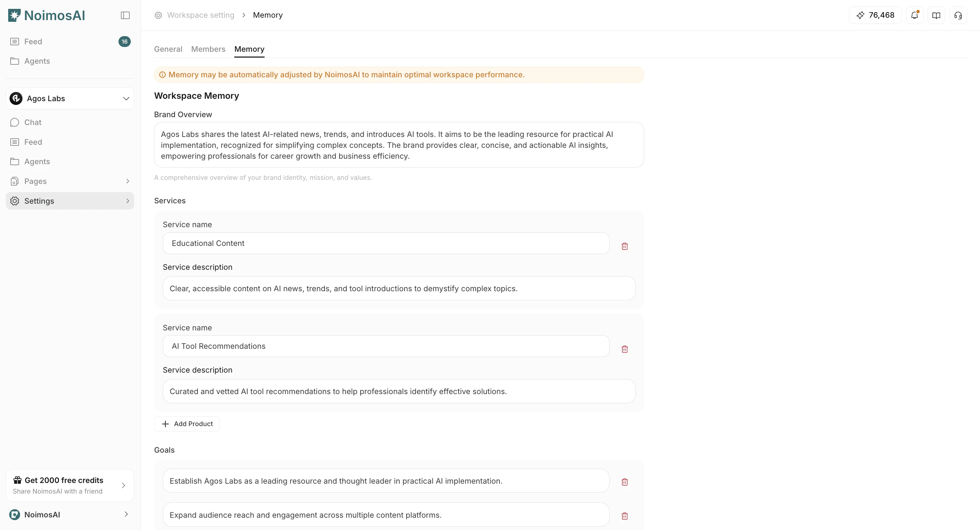Click the Pages document icon
This screenshot has width=980, height=530.
click(x=14, y=181)
